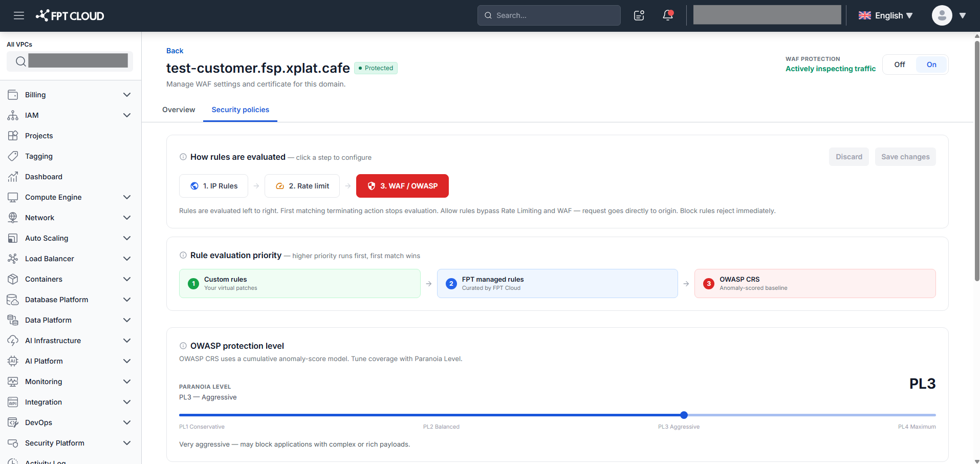Click the Containers cube icon
Viewport: 980px width, 464px height.
[13, 279]
